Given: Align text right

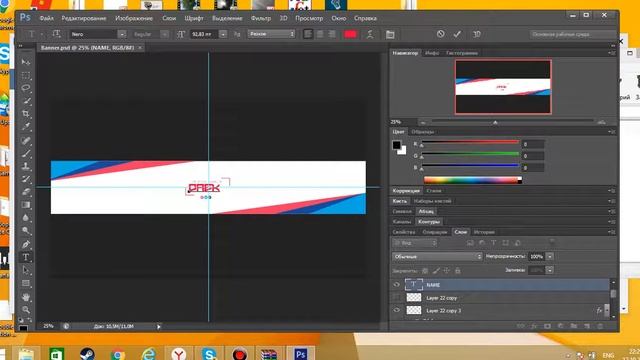Looking at the screenshot, I should [x=332, y=34].
